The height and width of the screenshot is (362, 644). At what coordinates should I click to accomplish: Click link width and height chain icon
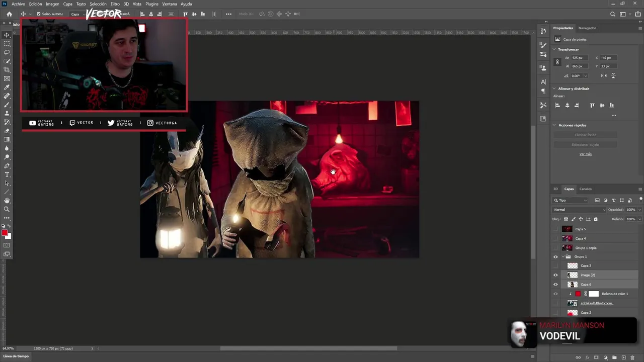click(557, 62)
